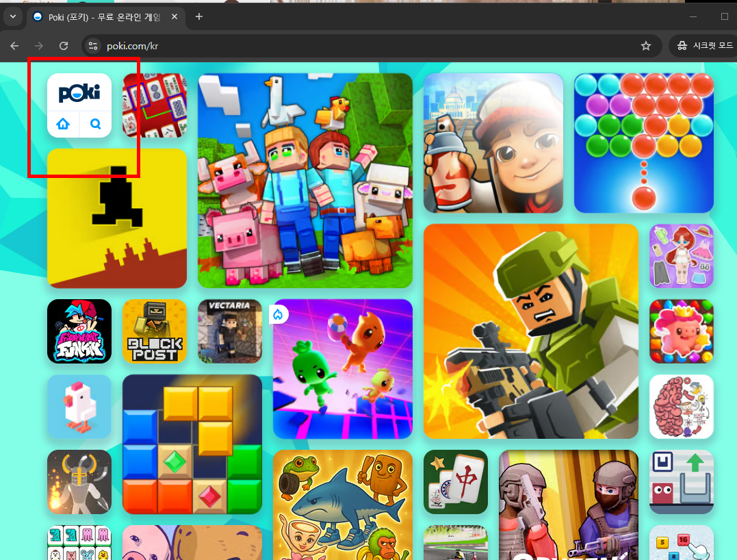Open the neon jelly runners game thumbnail
The height and width of the screenshot is (560, 737).
click(343, 368)
